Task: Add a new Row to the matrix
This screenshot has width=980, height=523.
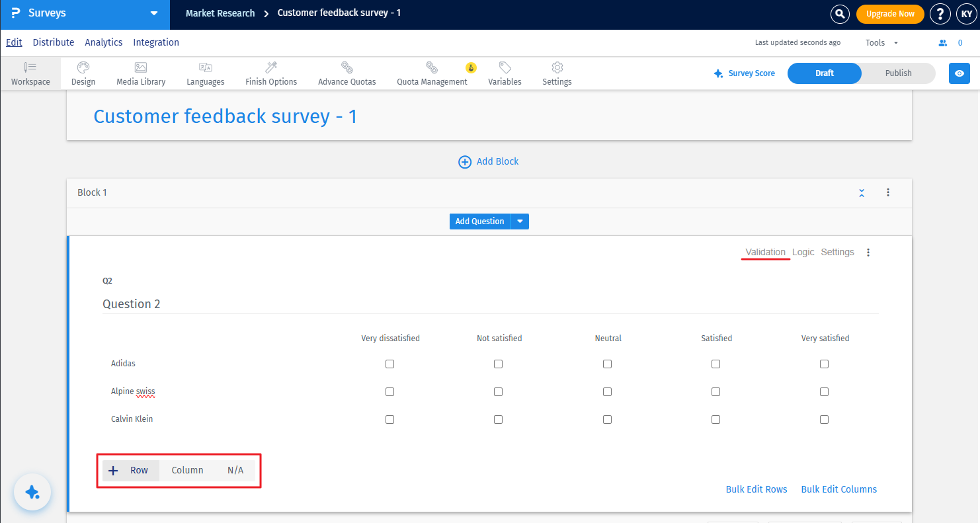Action: point(131,470)
